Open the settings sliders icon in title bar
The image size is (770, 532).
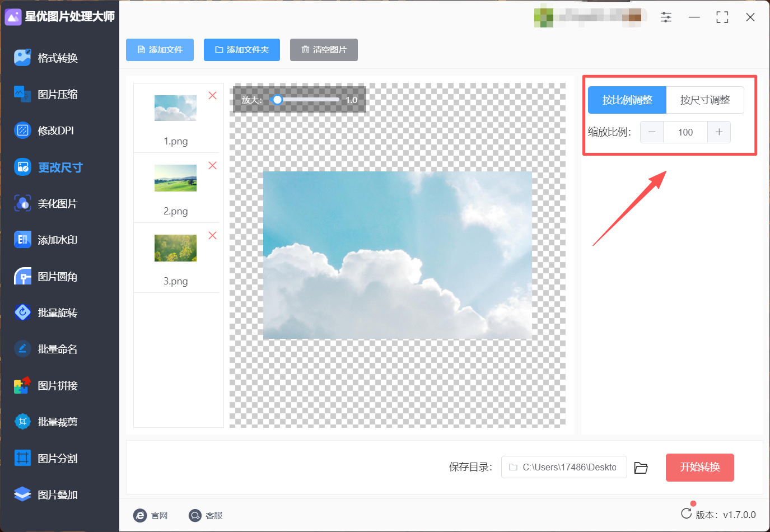pyautogui.click(x=666, y=17)
